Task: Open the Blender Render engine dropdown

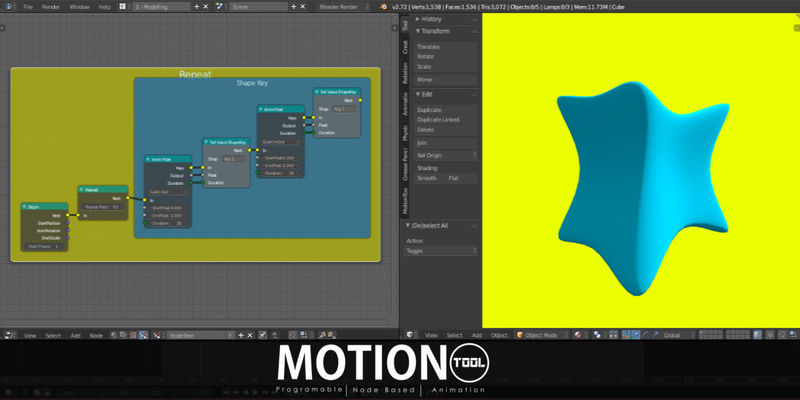Action: [342, 7]
